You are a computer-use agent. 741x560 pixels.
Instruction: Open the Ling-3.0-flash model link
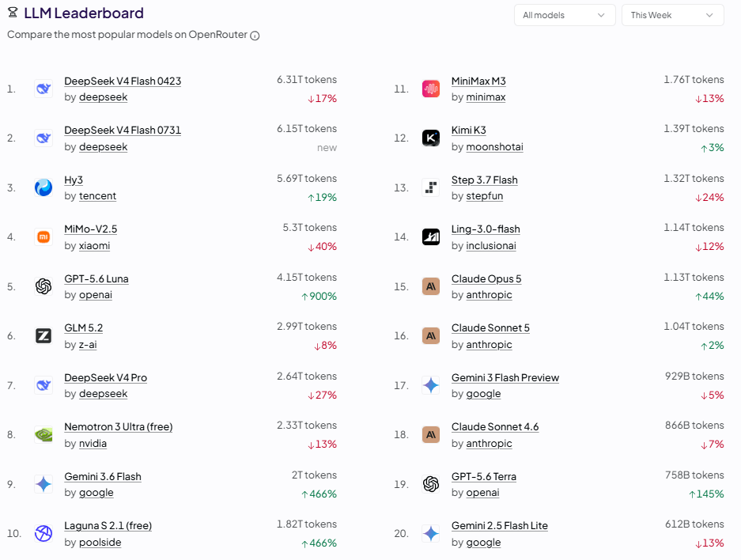point(486,229)
